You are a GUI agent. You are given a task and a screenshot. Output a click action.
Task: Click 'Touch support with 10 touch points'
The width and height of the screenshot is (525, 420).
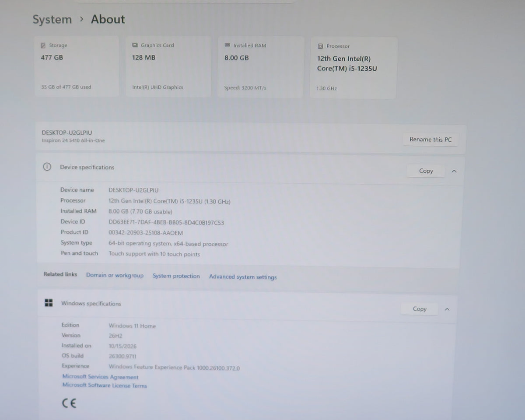[154, 254]
